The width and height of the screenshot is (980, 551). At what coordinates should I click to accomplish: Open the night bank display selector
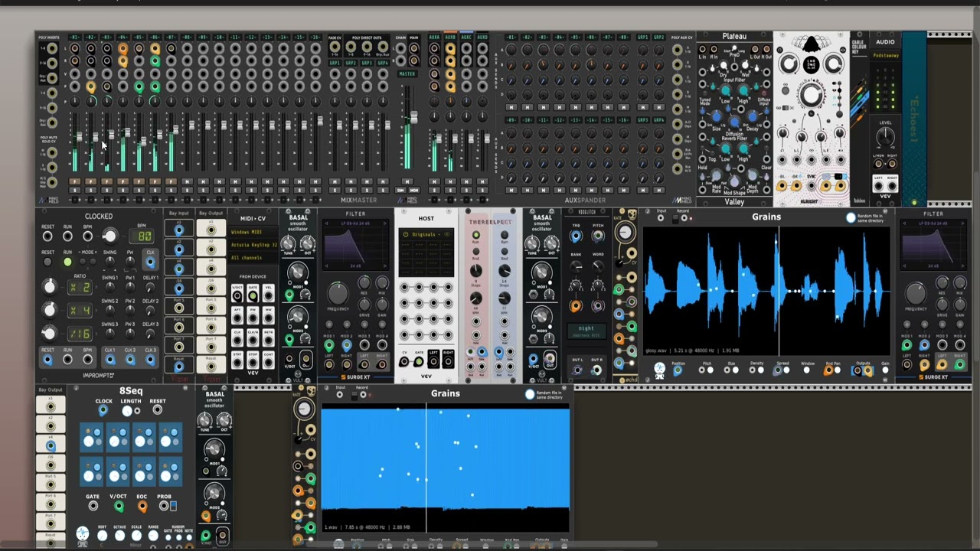tap(586, 331)
